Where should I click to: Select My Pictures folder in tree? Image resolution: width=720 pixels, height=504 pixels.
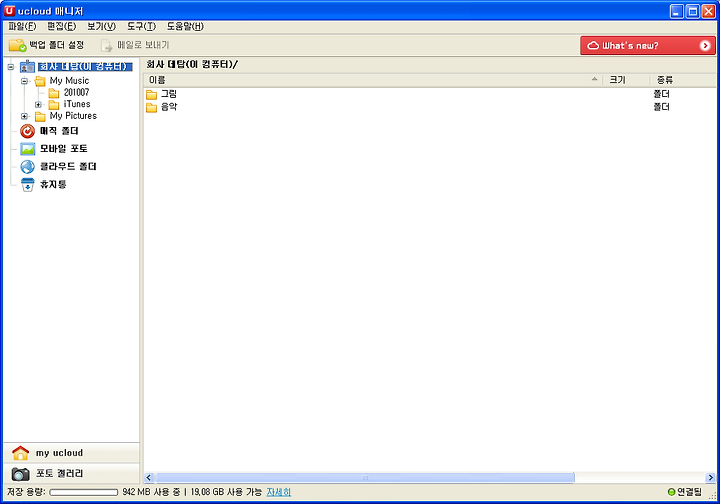point(73,116)
